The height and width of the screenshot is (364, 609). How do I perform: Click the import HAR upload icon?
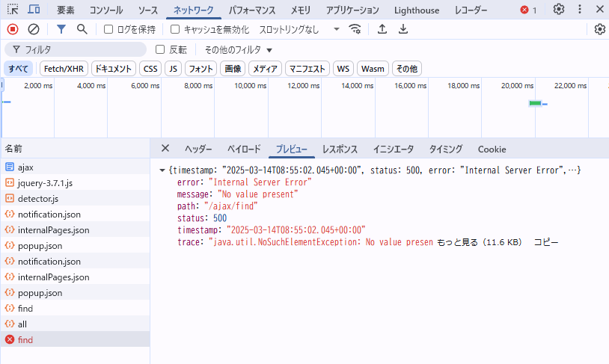point(382,29)
